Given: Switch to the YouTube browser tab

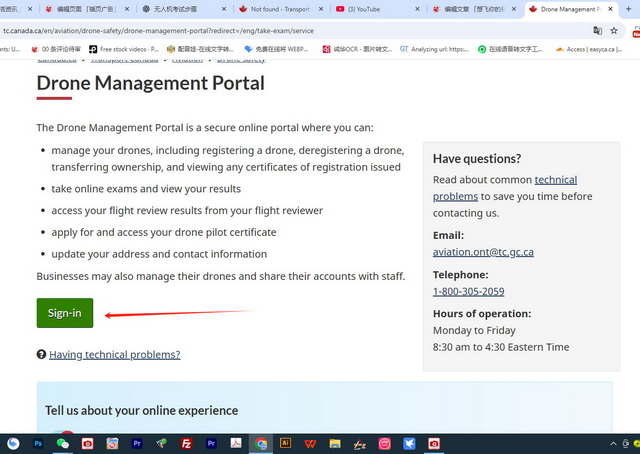Looking at the screenshot, I should pos(372,9).
